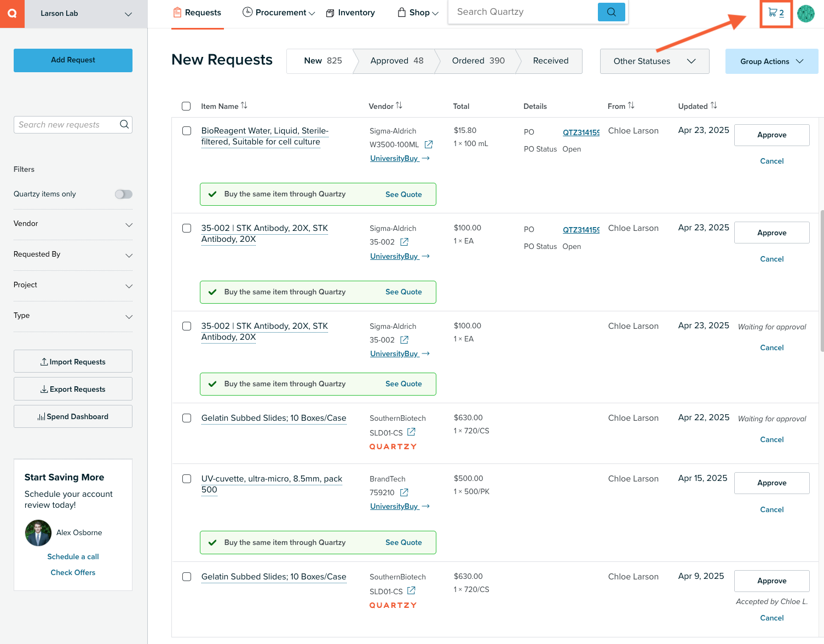Click the Requests clipboard icon

177,12
